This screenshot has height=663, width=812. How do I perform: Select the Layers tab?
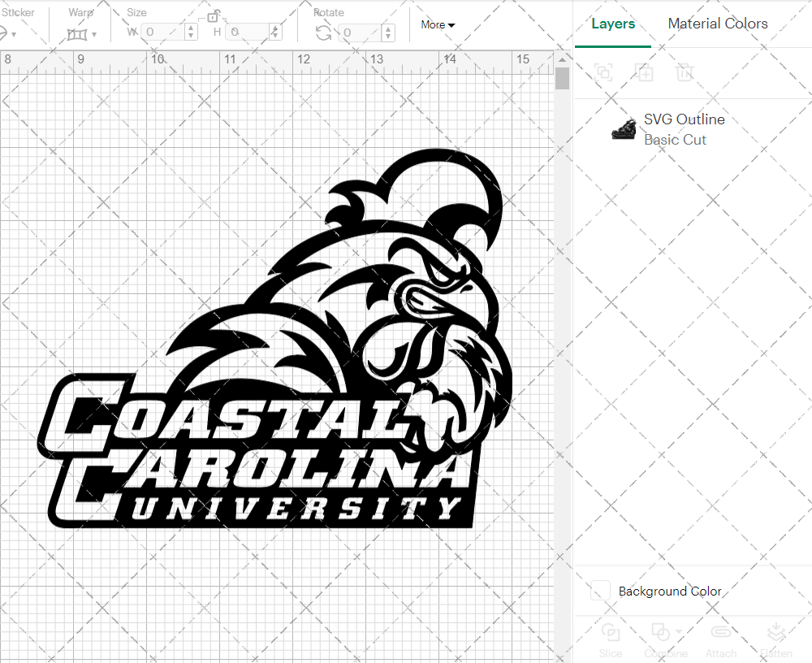(613, 24)
